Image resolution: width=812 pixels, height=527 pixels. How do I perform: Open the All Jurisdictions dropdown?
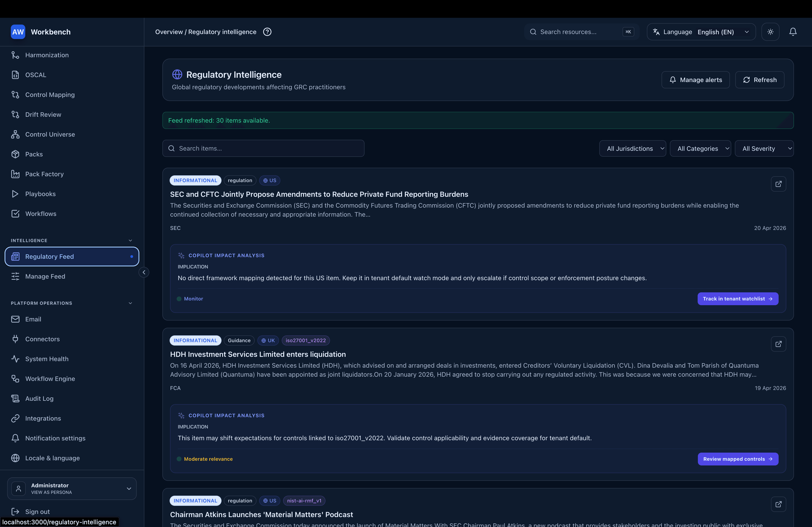632,149
